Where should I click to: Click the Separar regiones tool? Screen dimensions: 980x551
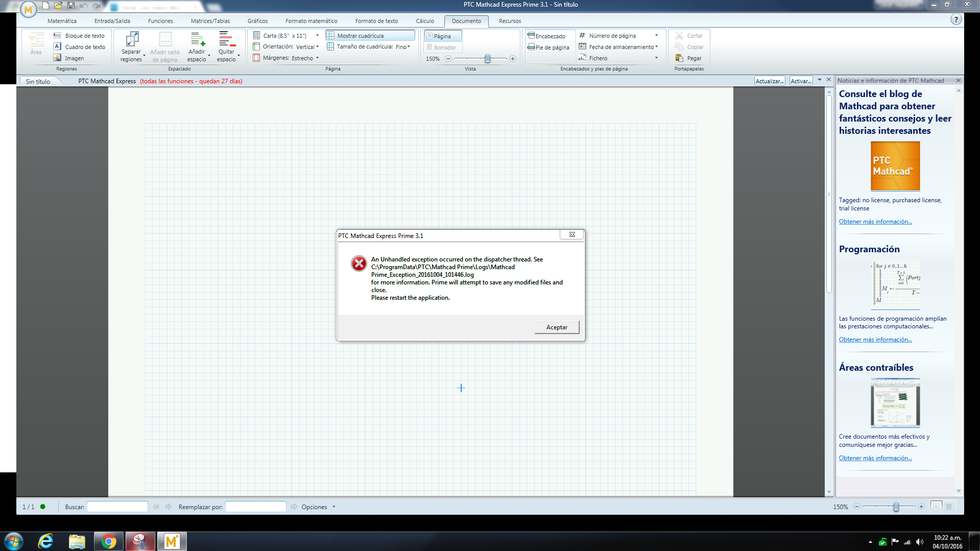(132, 46)
